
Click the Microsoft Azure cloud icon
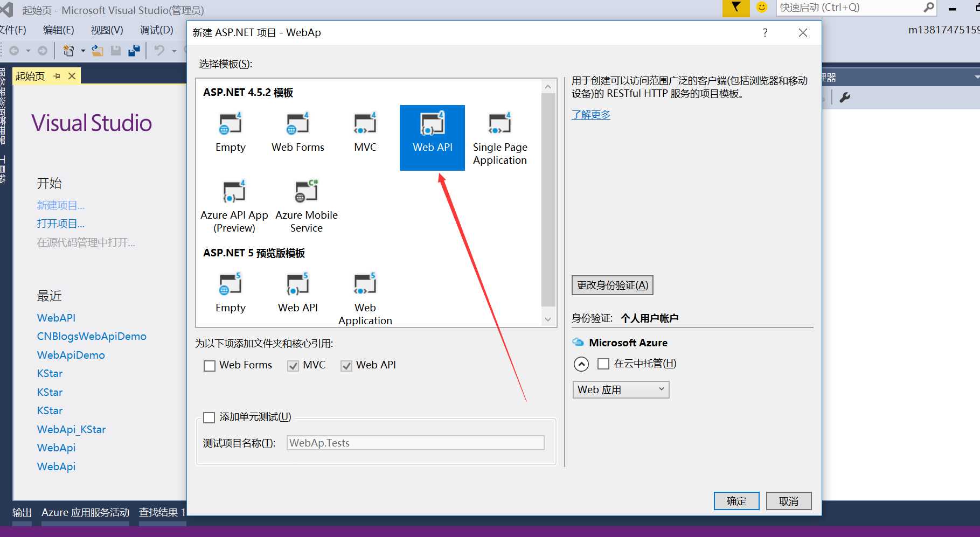[578, 343]
